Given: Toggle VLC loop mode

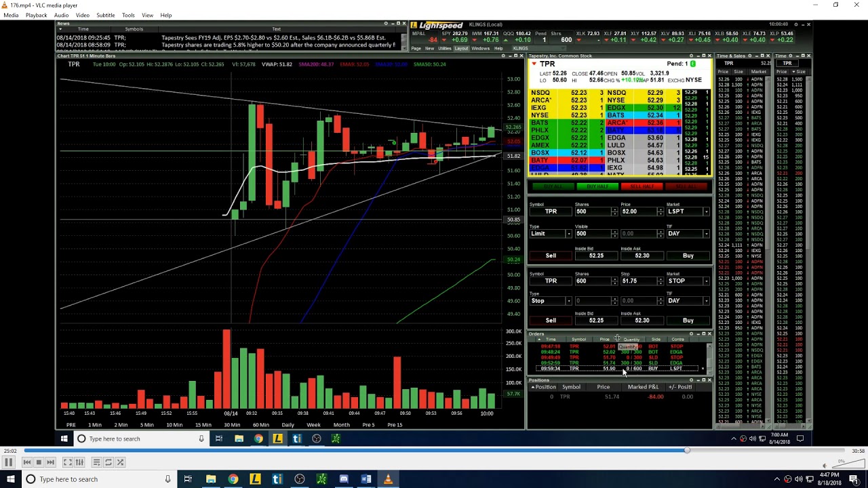Looking at the screenshot, I should 108,462.
